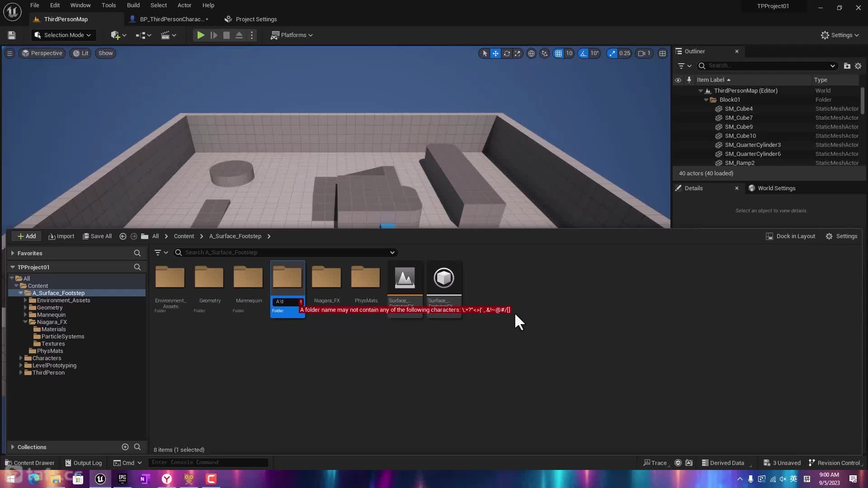This screenshot has height=488, width=868.
Task: Collapse the Block01 folder in Outliner
Action: coord(706,100)
